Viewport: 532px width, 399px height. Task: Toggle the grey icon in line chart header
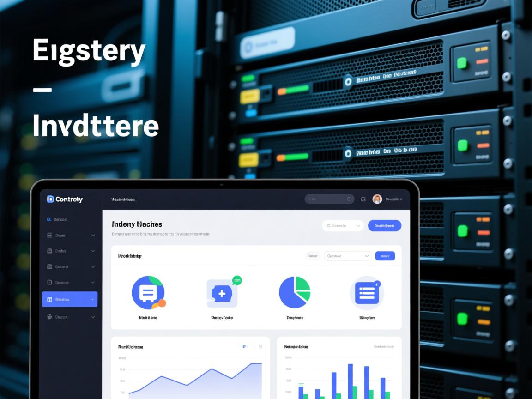[260, 346]
